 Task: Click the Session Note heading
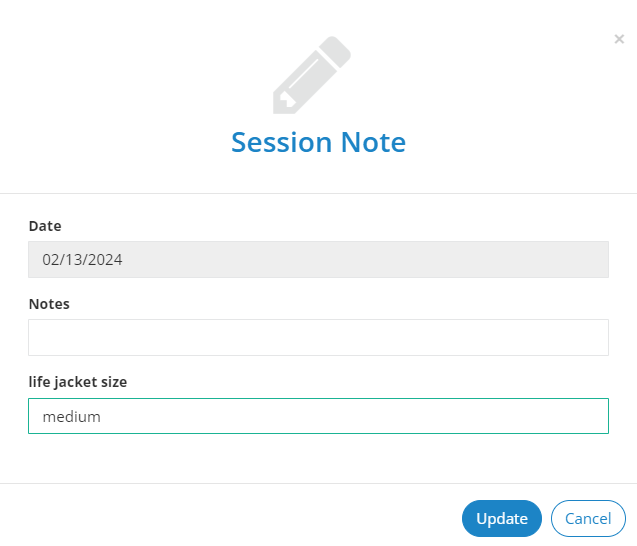click(x=318, y=142)
